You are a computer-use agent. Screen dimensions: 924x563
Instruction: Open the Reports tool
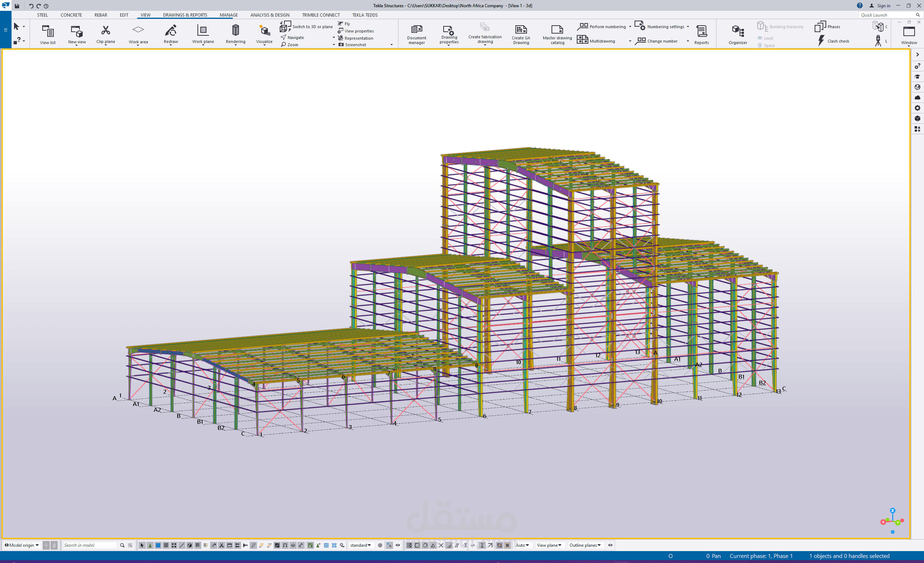tap(701, 31)
